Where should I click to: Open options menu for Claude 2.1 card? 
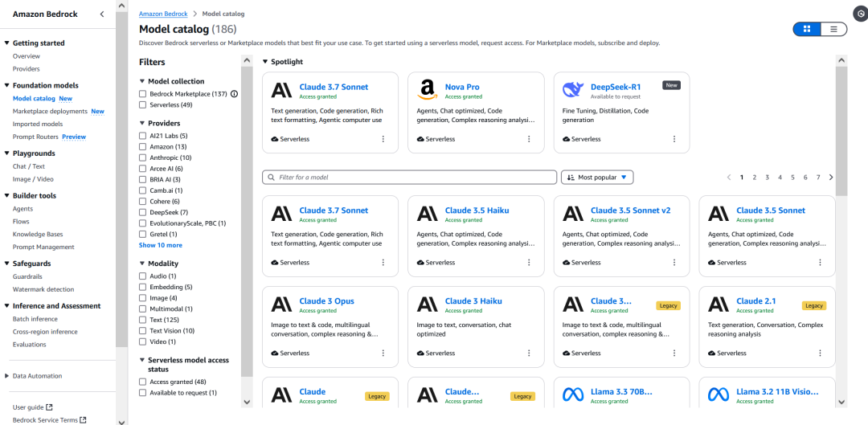point(821,353)
